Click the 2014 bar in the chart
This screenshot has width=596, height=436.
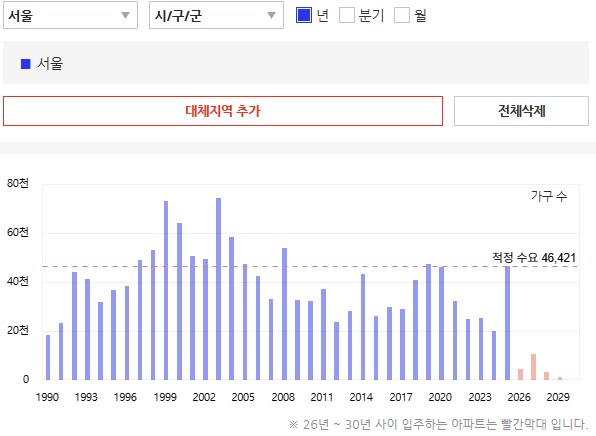pos(363,327)
